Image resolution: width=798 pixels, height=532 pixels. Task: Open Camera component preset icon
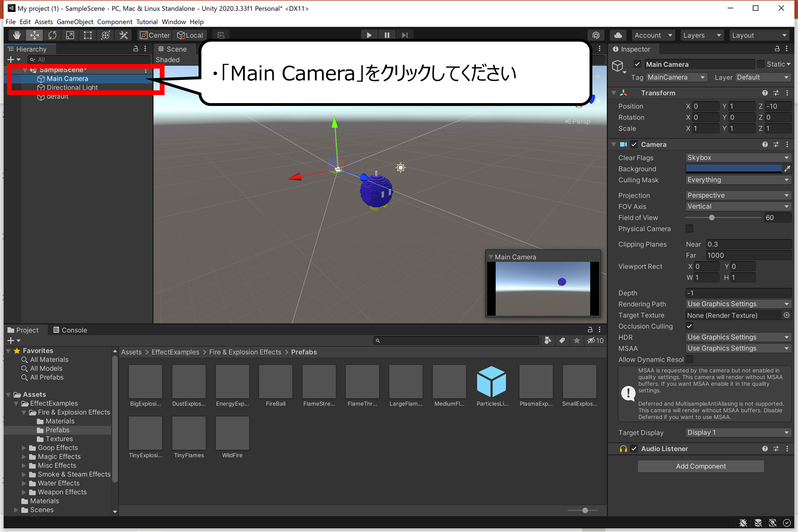[x=776, y=144]
